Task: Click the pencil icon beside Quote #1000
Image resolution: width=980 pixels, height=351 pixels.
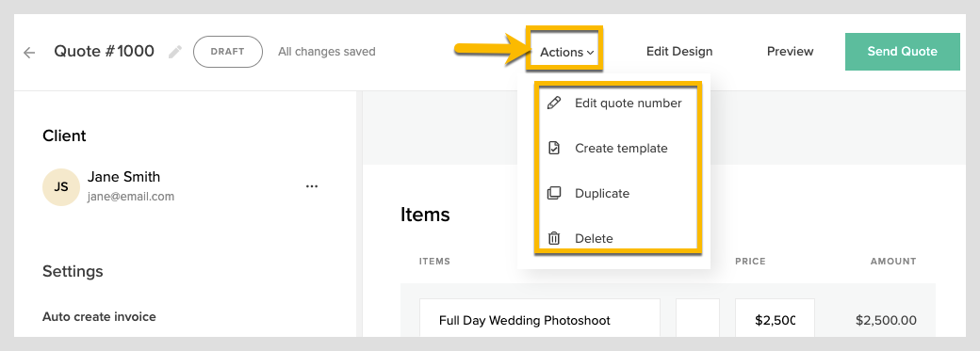Action: [x=175, y=52]
